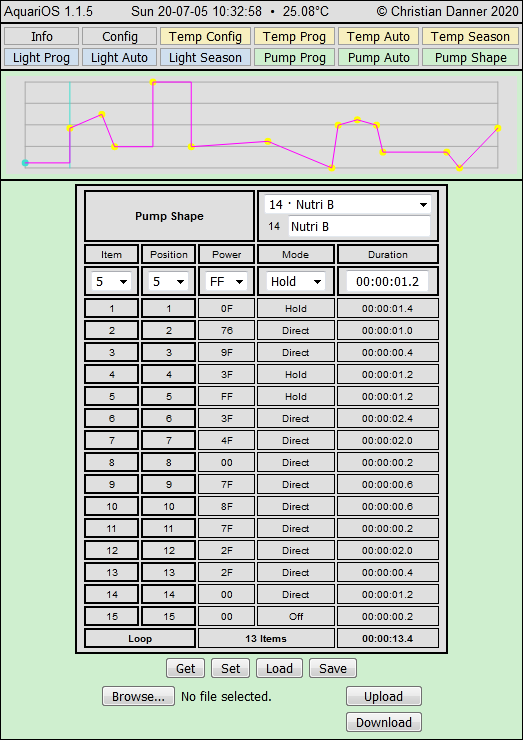Screen dimensions: 523x740
Task: Expand the 14 · Nutri B shape dropdown
Action: 347,204
